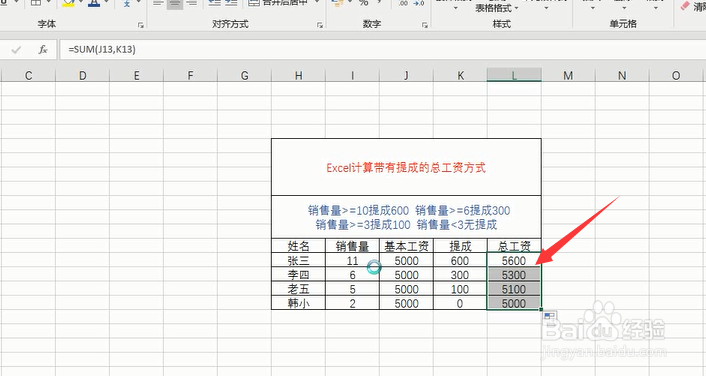
Task: Click the name cell 韩小
Action: pyautogui.click(x=299, y=303)
